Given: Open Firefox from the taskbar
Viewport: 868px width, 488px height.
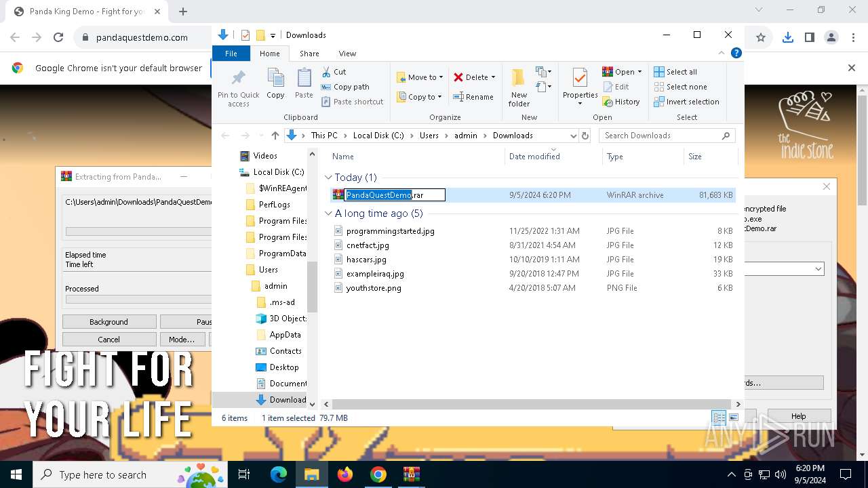Looking at the screenshot, I should click(x=344, y=474).
